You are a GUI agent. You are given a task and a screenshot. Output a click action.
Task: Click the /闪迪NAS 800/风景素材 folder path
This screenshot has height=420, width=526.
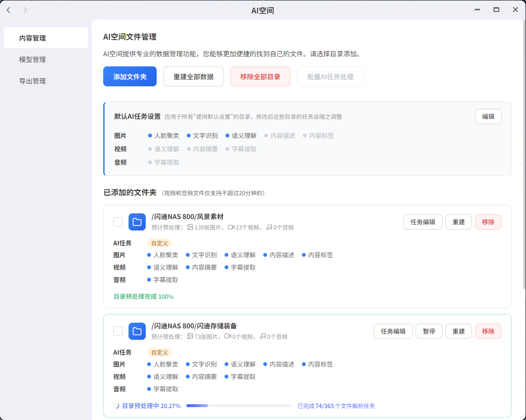coord(188,217)
